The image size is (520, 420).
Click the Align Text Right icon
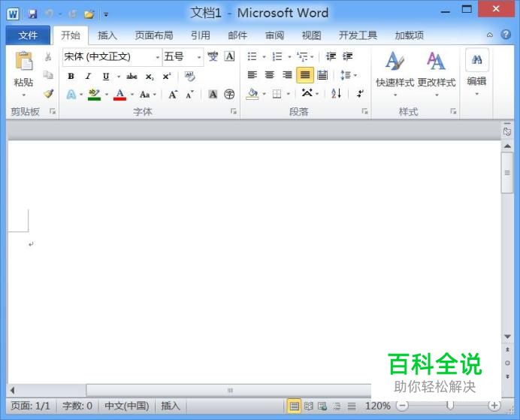[287, 75]
